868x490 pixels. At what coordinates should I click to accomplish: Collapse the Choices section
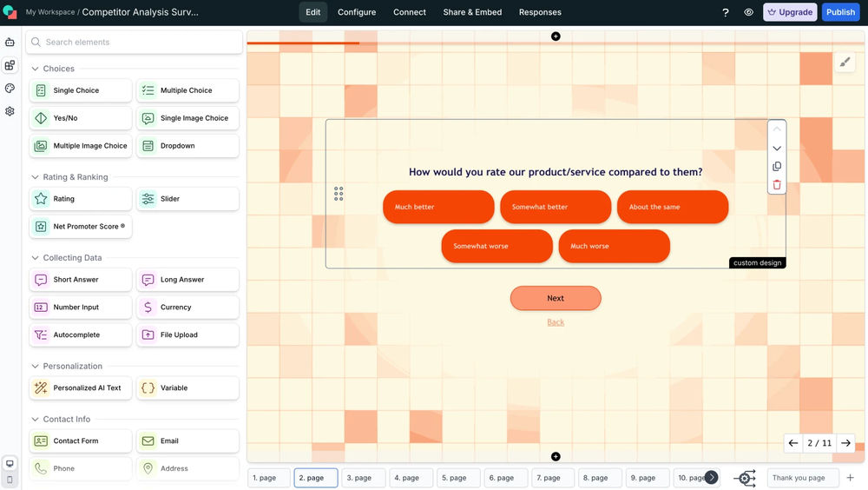pos(36,69)
